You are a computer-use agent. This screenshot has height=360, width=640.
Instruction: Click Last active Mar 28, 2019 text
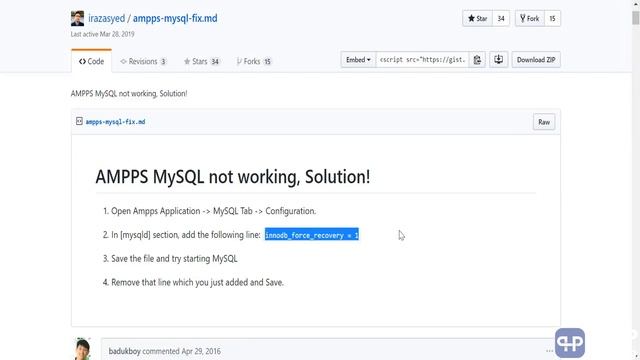click(102, 34)
